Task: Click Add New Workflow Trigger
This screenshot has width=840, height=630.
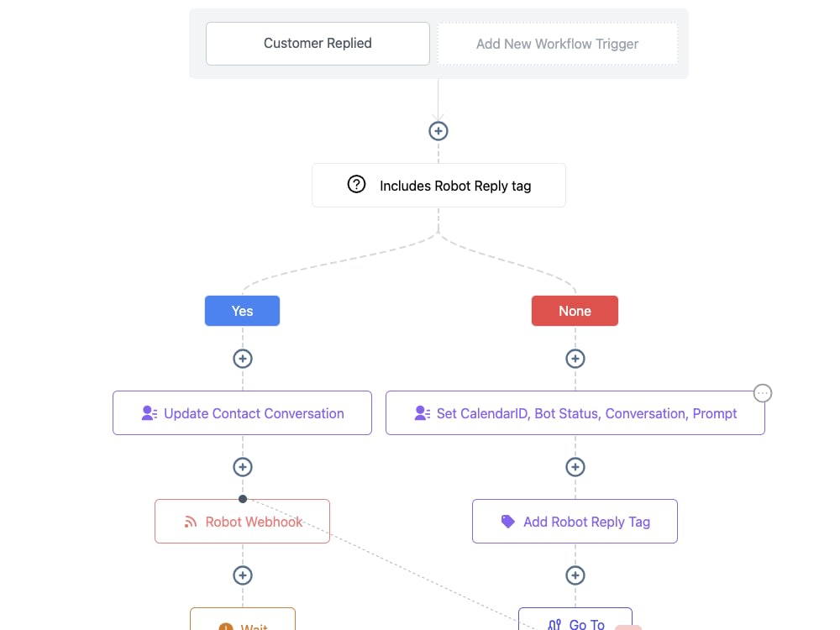Action: click(557, 44)
